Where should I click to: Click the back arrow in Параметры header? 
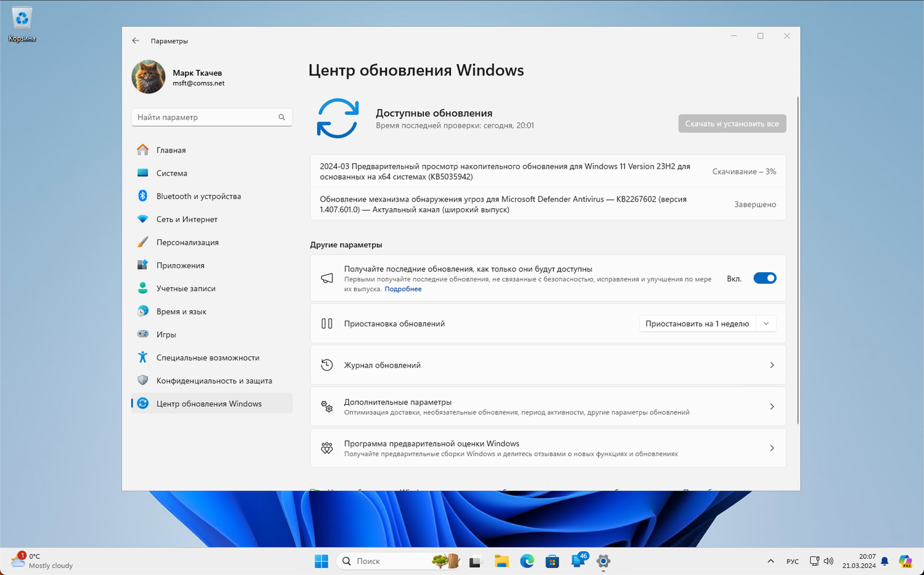[x=136, y=41]
